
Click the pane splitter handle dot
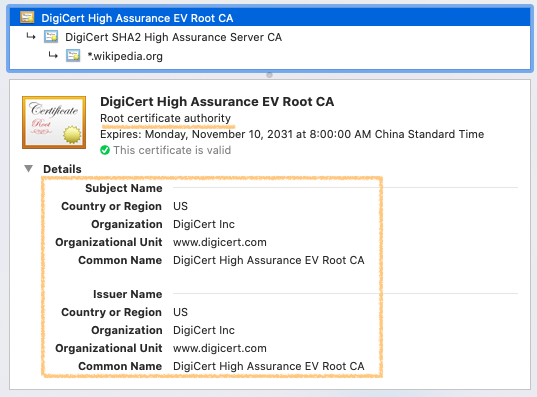[270, 75]
